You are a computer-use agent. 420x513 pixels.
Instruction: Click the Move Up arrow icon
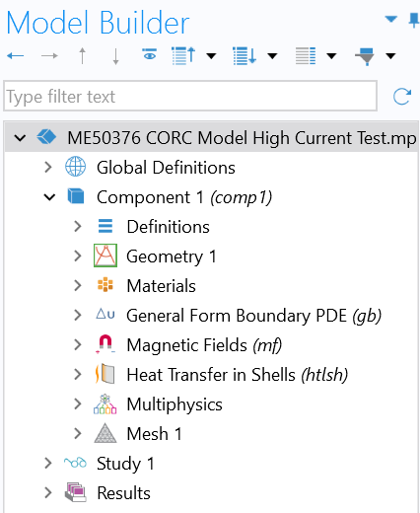click(82, 56)
